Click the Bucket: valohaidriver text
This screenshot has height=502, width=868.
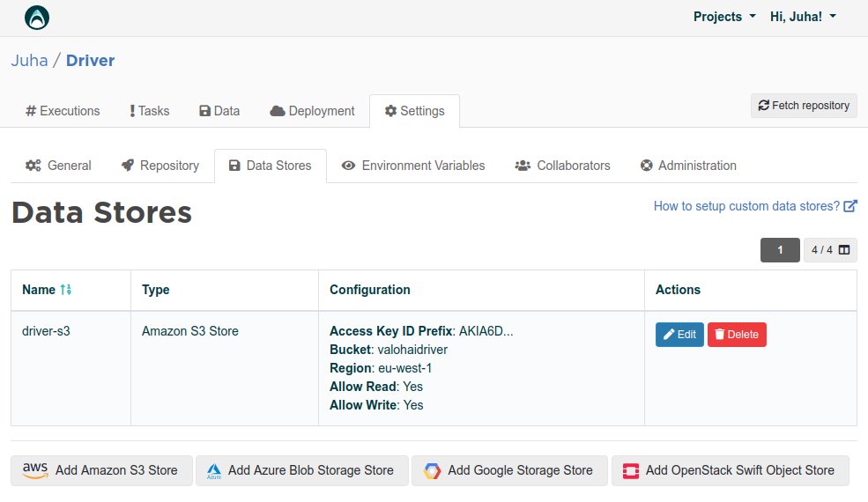(x=389, y=350)
